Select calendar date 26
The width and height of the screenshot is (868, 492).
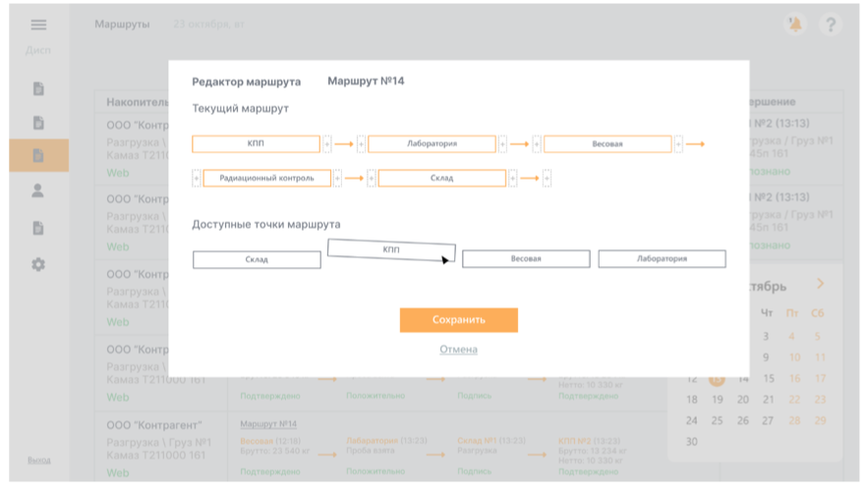743,420
